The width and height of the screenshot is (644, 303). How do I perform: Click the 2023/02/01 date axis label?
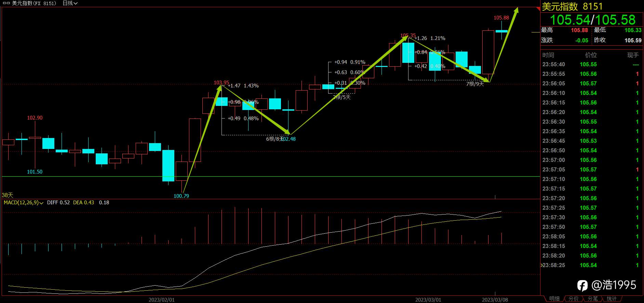pos(161,300)
